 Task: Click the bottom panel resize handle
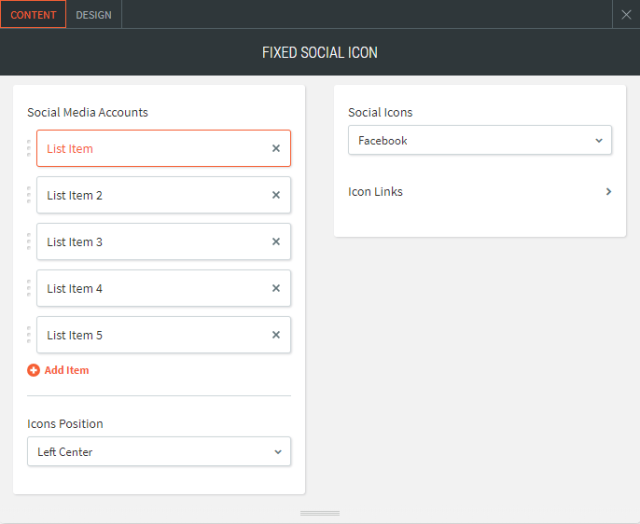(320, 513)
